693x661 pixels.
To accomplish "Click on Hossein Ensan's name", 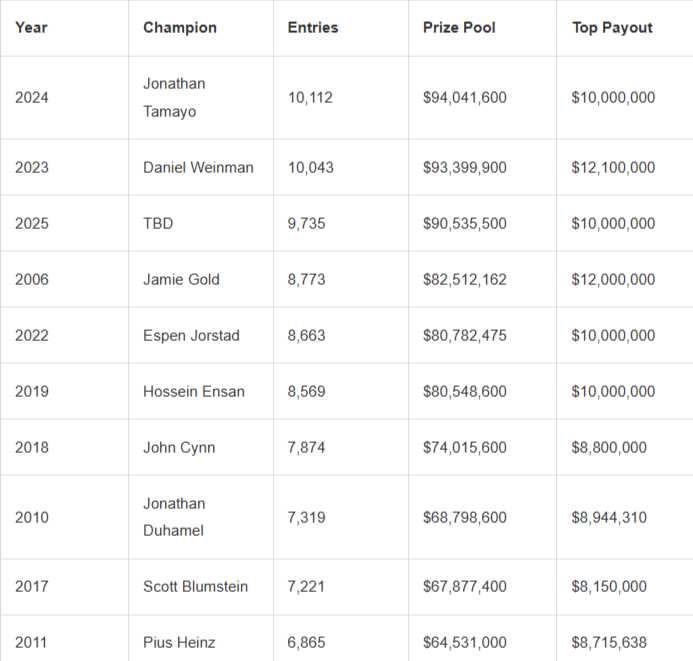I will 194,391.
